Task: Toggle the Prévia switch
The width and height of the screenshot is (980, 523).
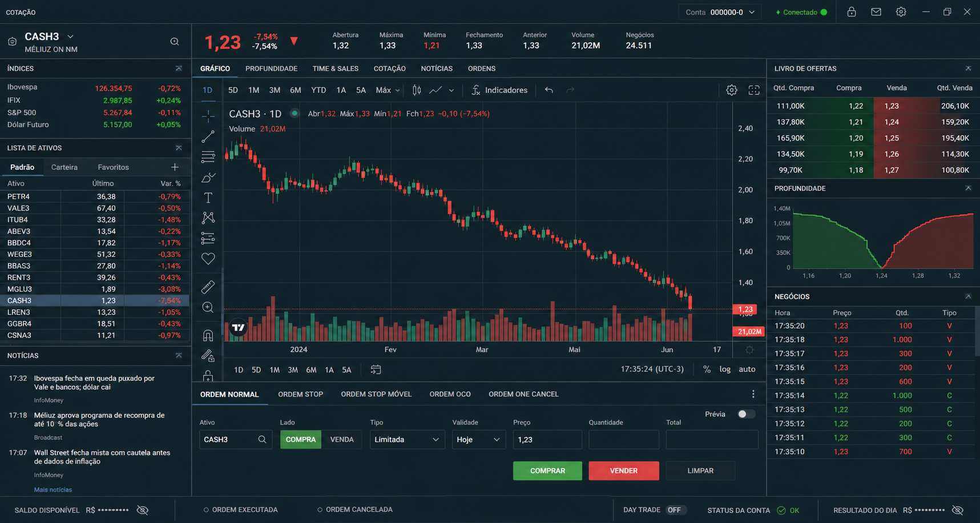Action: click(746, 414)
